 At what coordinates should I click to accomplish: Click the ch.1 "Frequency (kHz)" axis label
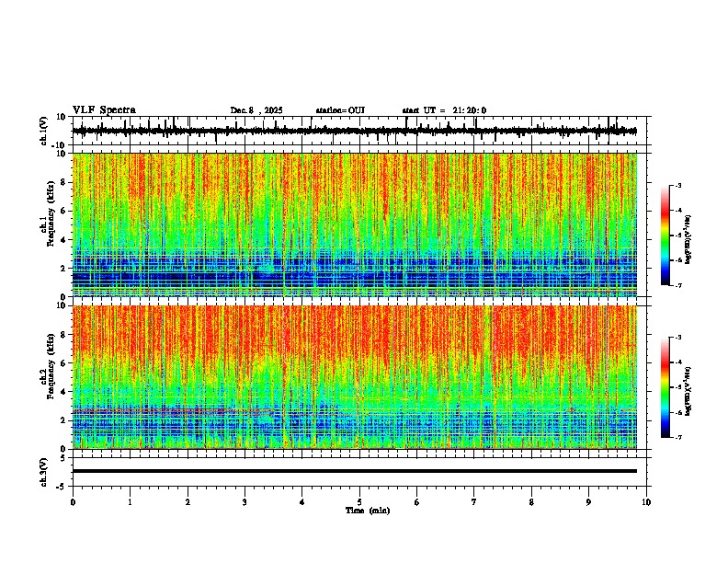(51, 213)
